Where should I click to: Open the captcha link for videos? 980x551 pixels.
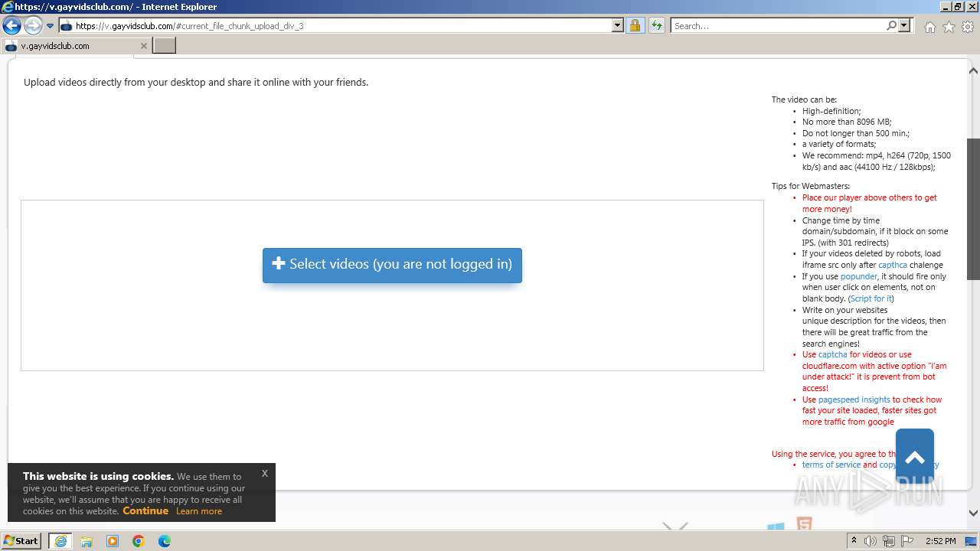[833, 355]
